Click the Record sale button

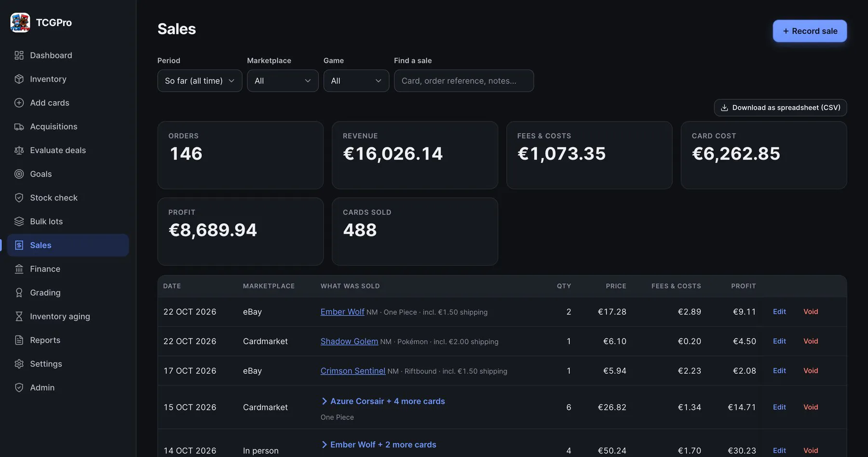[810, 31]
